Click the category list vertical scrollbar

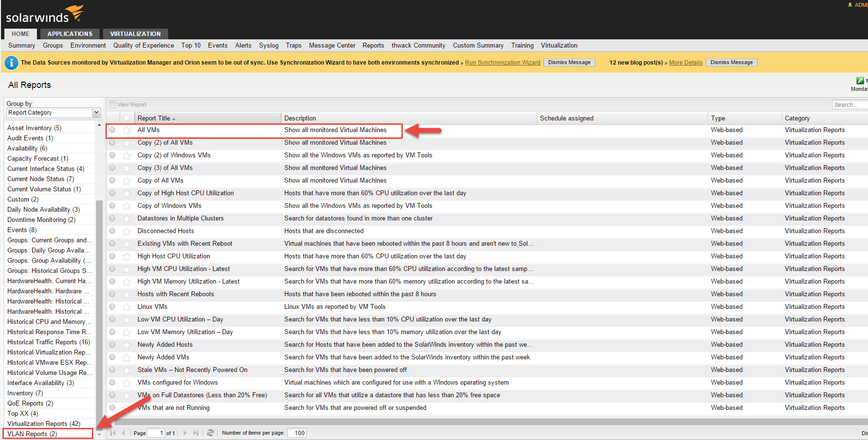click(99, 315)
